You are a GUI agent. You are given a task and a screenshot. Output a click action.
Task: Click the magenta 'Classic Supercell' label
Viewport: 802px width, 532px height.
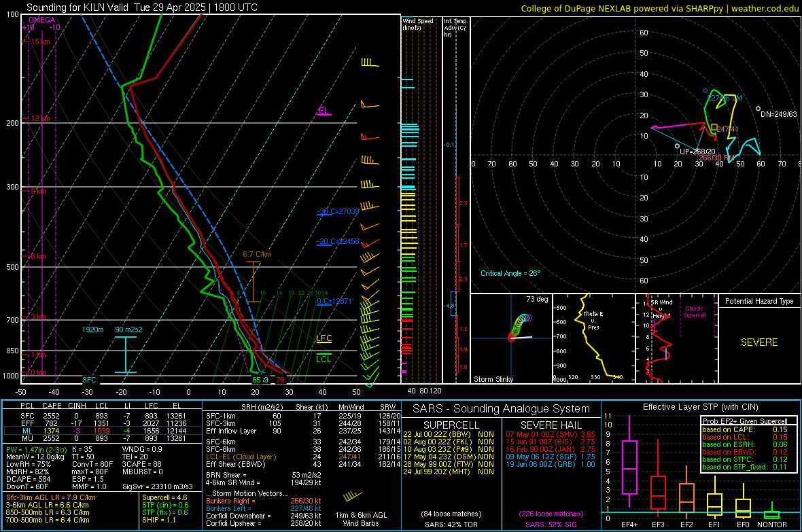click(x=694, y=312)
